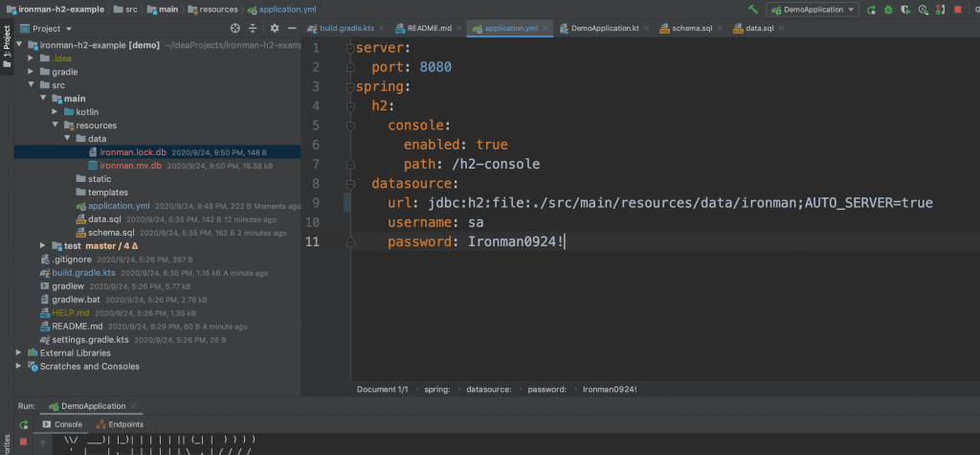Viewport: 980px width, 455px height.
Task: Close the DemoApplication.kt tab
Action: (x=646, y=28)
